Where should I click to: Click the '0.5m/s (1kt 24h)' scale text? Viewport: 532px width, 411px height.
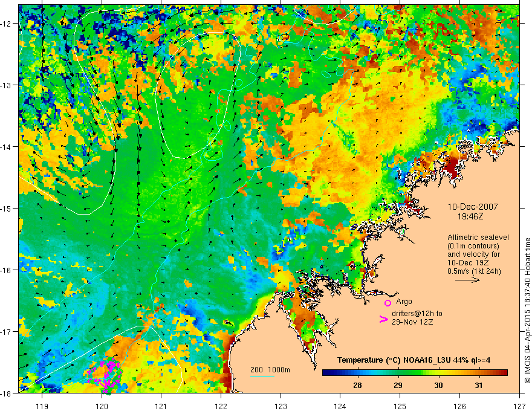[474, 271]
